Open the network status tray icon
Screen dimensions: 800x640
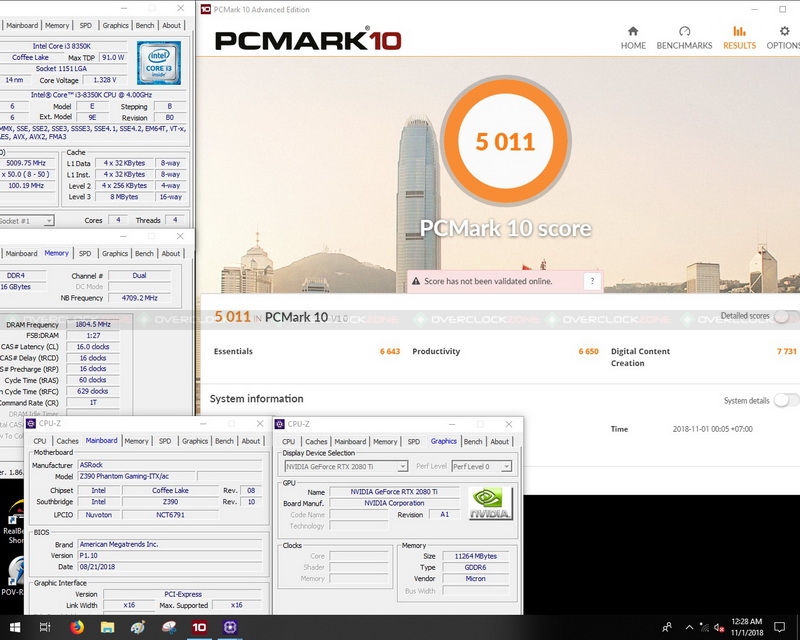pos(704,627)
